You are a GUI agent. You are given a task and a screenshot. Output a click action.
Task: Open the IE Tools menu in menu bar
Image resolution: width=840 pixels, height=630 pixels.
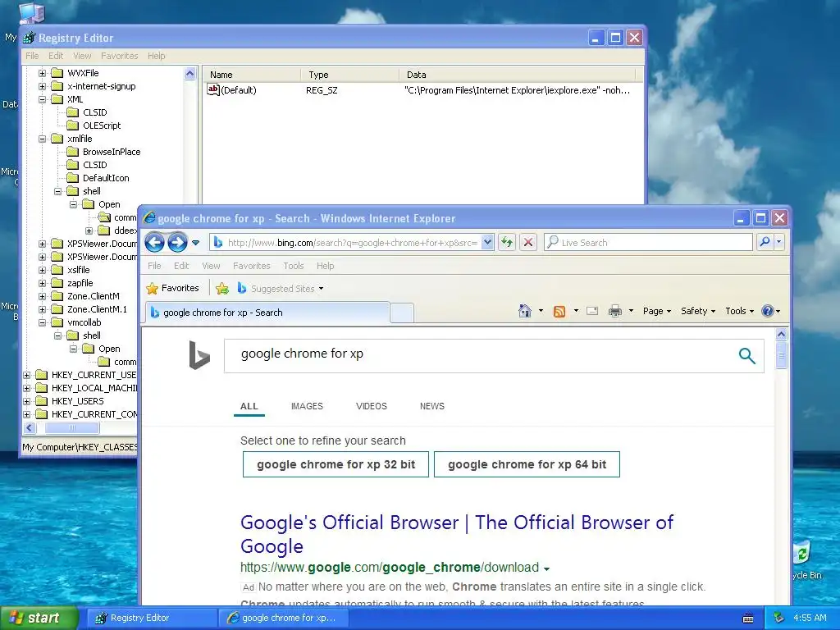point(294,266)
